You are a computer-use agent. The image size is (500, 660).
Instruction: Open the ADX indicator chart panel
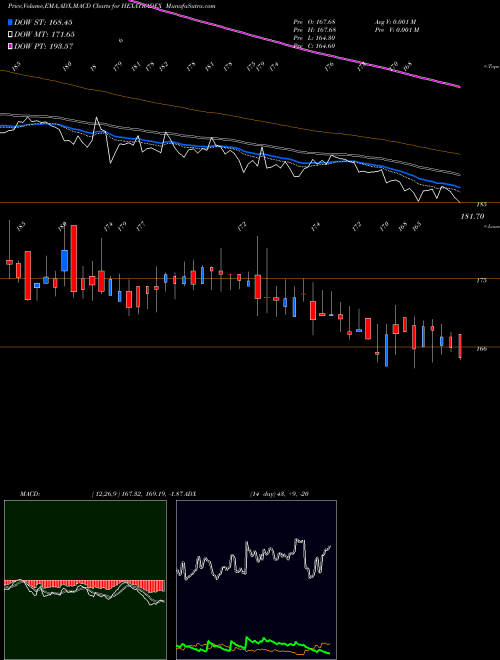tap(256, 580)
